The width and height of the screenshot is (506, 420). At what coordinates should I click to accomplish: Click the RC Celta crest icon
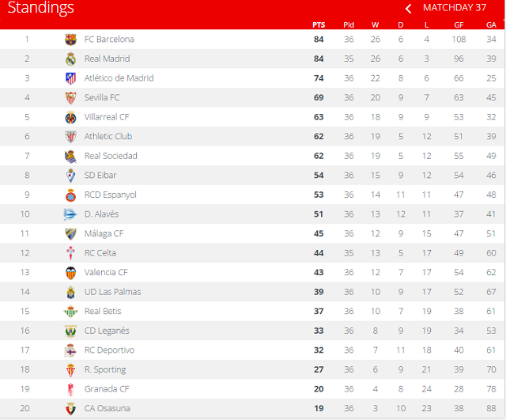tap(70, 253)
